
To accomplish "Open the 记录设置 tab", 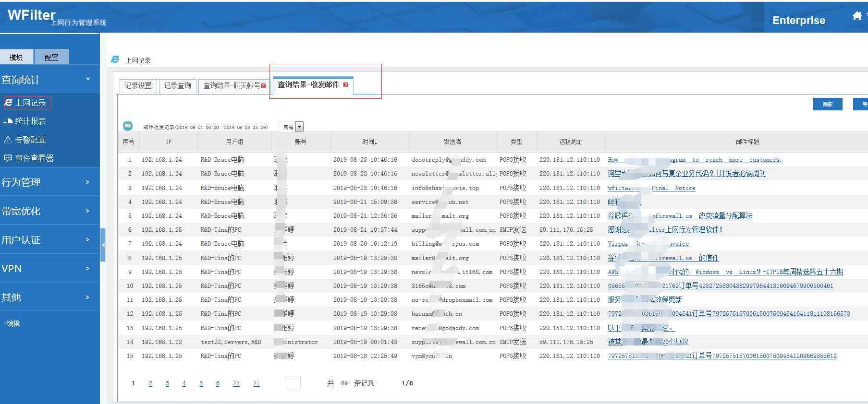I will coord(138,85).
